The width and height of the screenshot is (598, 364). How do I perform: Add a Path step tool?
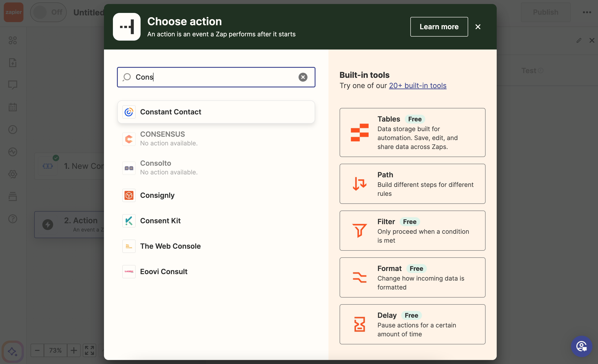412,184
